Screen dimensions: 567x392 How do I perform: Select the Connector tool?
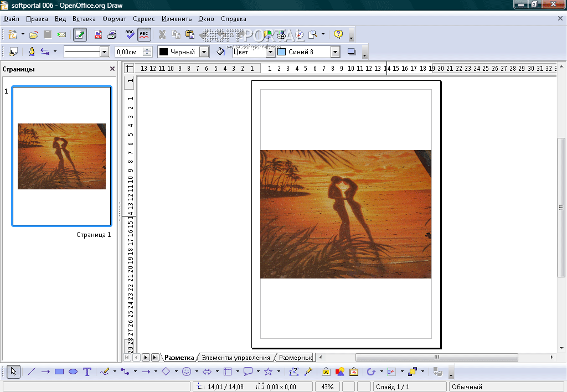pos(125,372)
